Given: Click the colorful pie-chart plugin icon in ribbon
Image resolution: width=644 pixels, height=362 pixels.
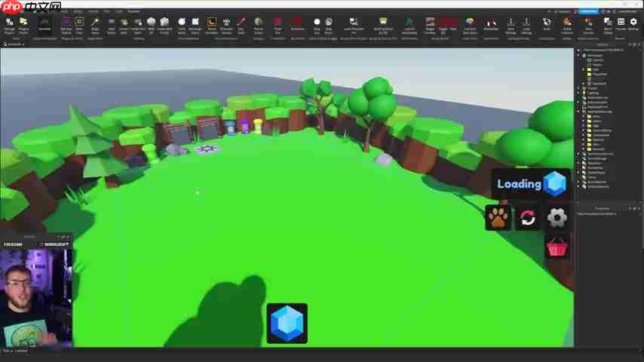Looking at the screenshot, I should coord(470,21).
